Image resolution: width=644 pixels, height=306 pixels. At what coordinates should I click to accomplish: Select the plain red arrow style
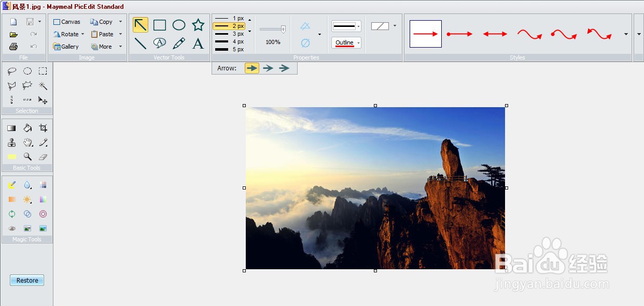(426, 34)
